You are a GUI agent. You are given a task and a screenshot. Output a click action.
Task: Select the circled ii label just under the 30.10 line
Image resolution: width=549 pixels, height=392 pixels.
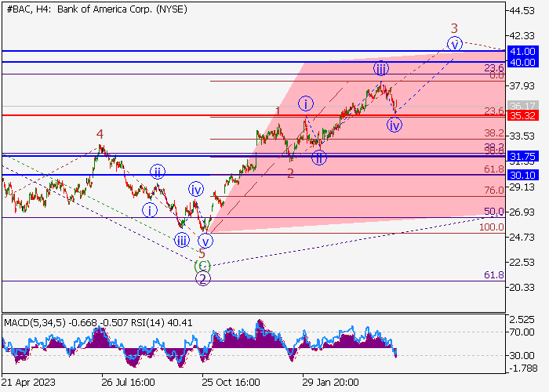click(x=158, y=172)
